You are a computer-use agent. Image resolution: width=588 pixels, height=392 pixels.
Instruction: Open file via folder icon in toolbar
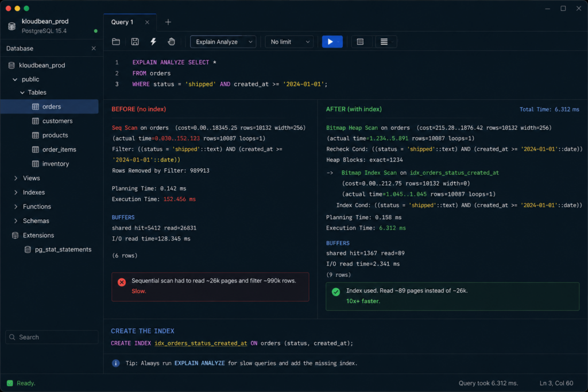coord(116,41)
